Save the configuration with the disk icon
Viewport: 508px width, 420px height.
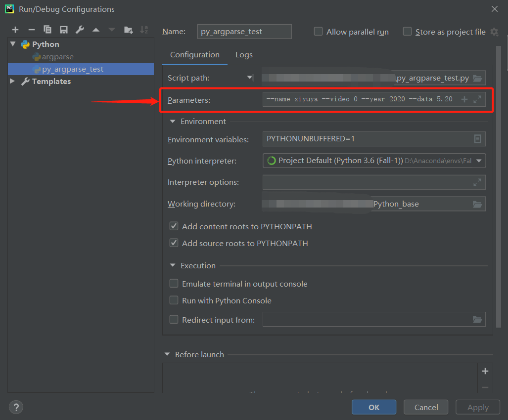point(63,30)
